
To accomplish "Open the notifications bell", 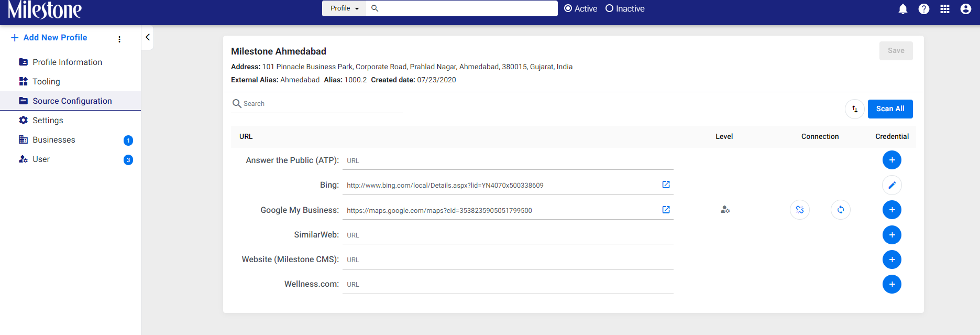I will (903, 9).
